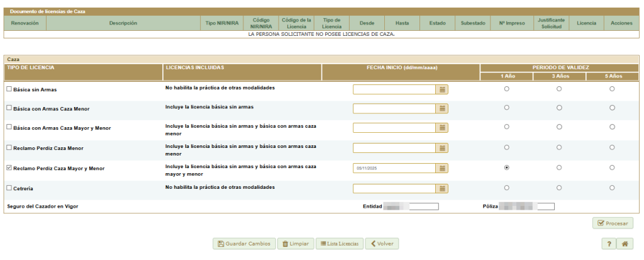Open calendar picker for Cetrería row

(442, 188)
